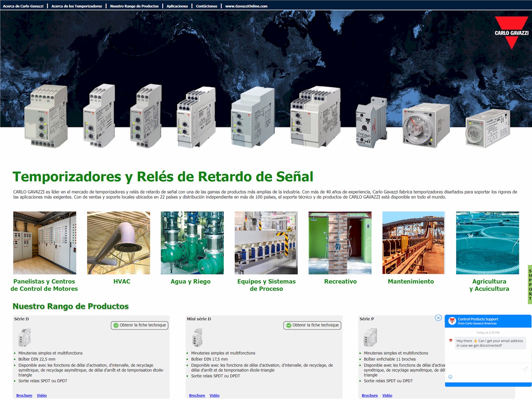Open the Série D Vidéo link
This screenshot has height=402, width=532.
pyautogui.click(x=42, y=395)
